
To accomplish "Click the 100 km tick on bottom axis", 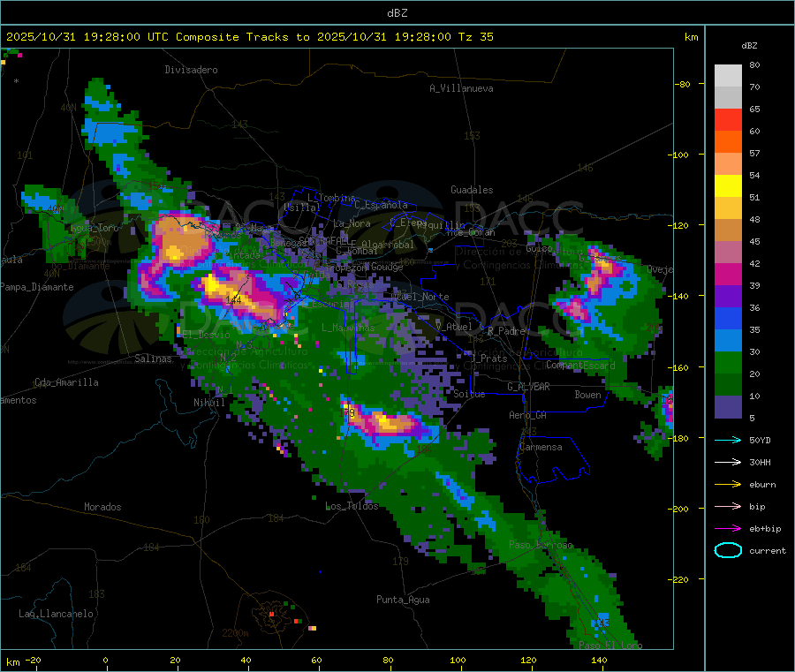I will 458,660.
